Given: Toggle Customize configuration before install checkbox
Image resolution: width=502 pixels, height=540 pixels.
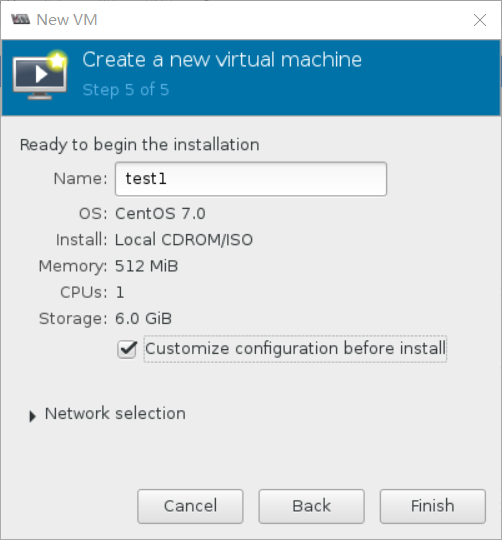Looking at the screenshot, I should 127,349.
